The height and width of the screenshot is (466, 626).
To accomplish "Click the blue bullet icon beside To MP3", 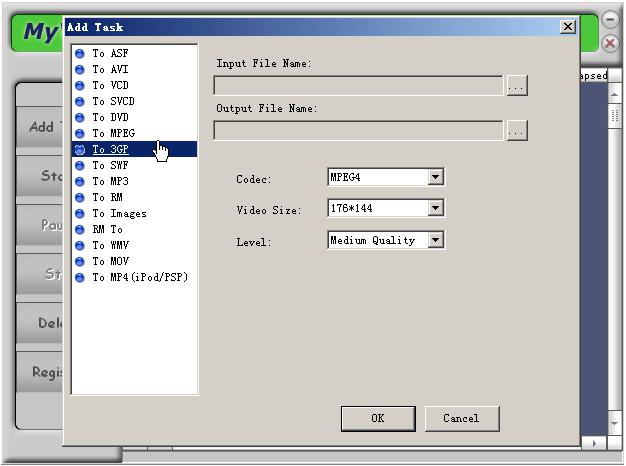I will (80, 181).
